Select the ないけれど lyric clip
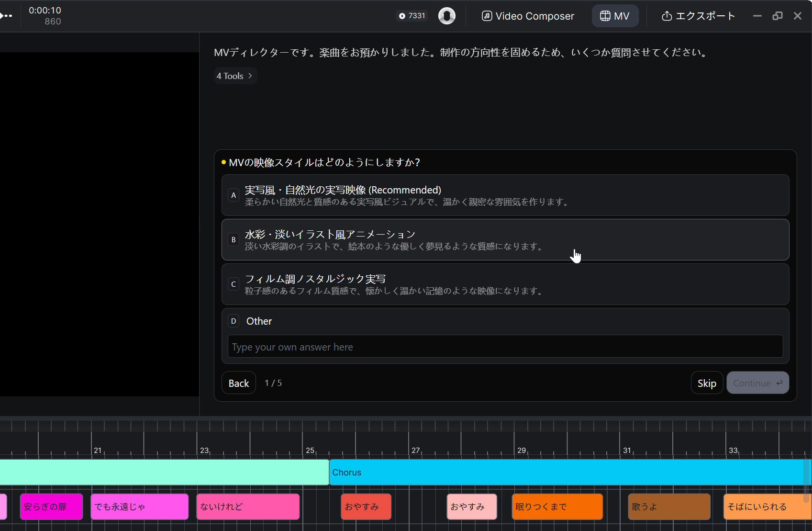 (248, 507)
